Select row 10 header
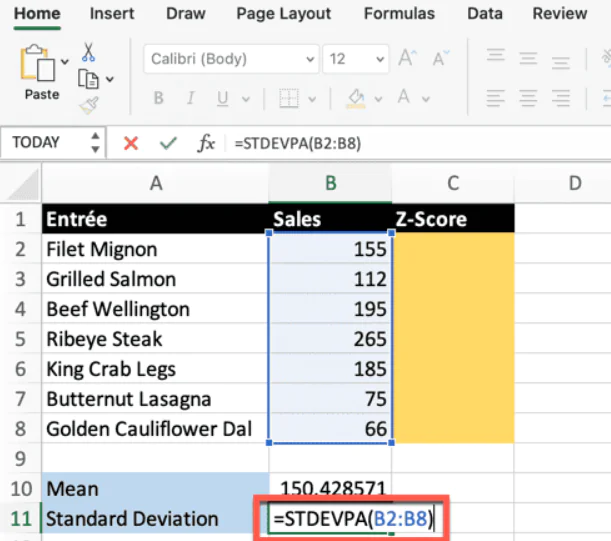 [x=20, y=489]
